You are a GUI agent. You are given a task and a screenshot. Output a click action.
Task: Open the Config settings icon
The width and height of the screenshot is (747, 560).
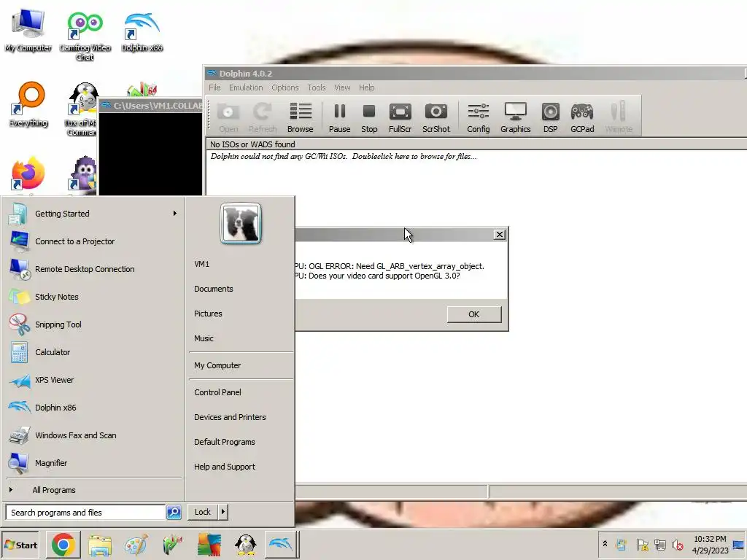479,117
